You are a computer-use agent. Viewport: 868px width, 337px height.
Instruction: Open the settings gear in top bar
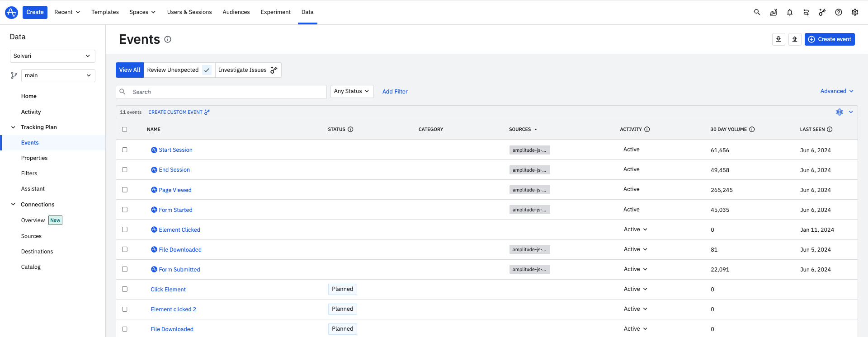[x=855, y=12]
